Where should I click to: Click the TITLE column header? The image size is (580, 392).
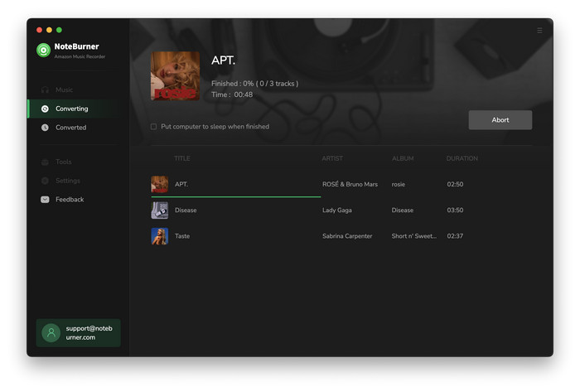click(x=182, y=158)
